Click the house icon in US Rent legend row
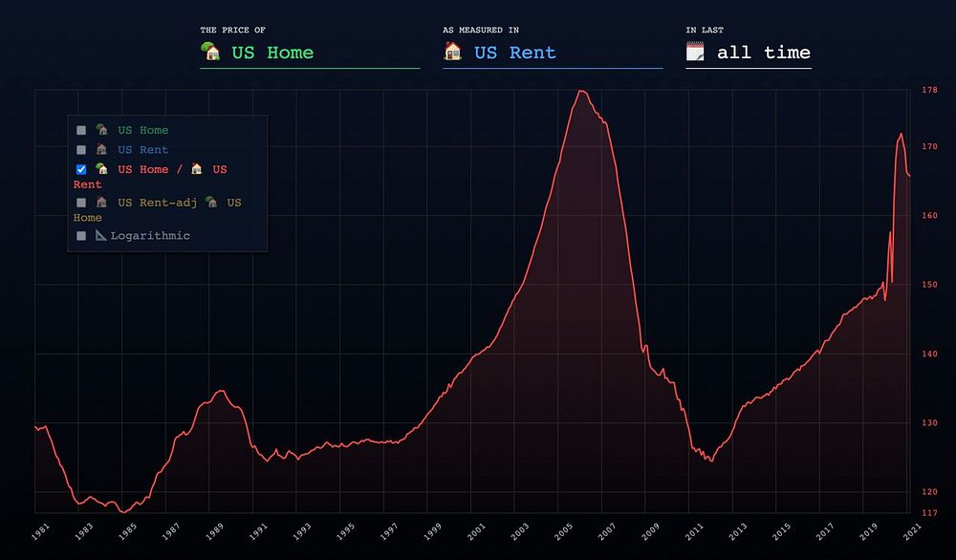The image size is (956, 560). click(102, 149)
